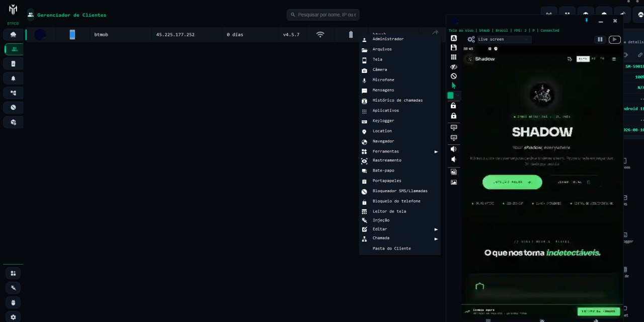Click the large green button under SHADOW heading

[512, 182]
